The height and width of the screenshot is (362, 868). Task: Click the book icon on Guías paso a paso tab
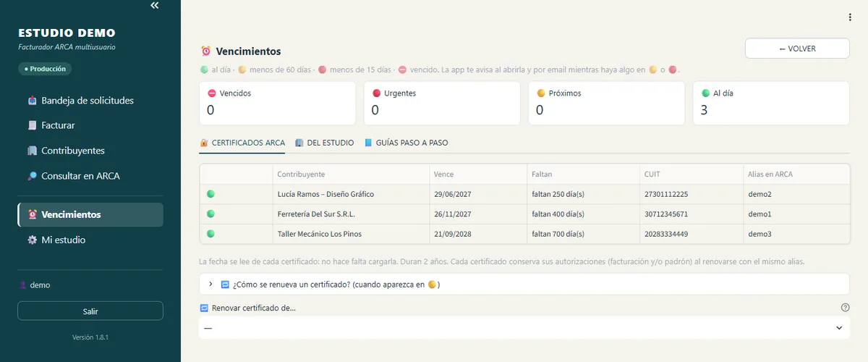(368, 143)
